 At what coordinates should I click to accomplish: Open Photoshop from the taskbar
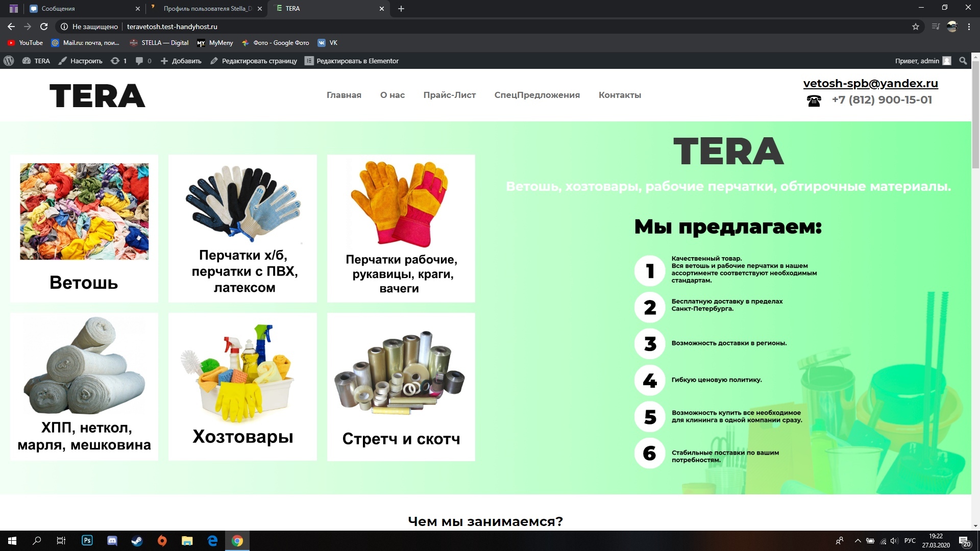[x=87, y=541]
